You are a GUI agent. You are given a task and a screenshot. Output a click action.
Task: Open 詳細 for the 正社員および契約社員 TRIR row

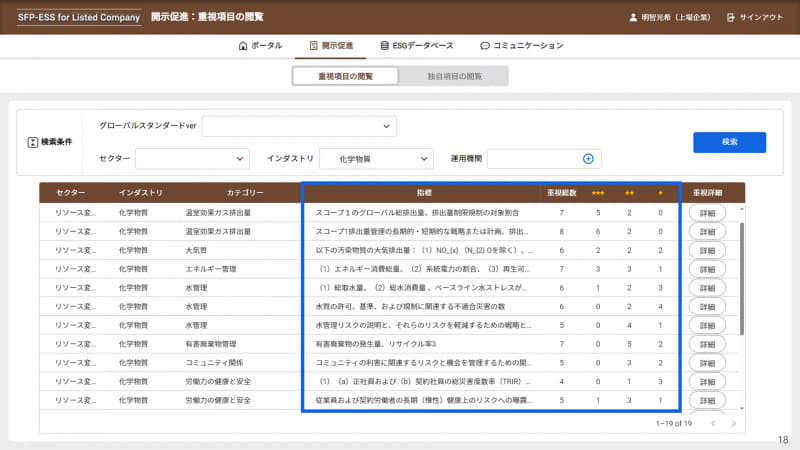707,382
